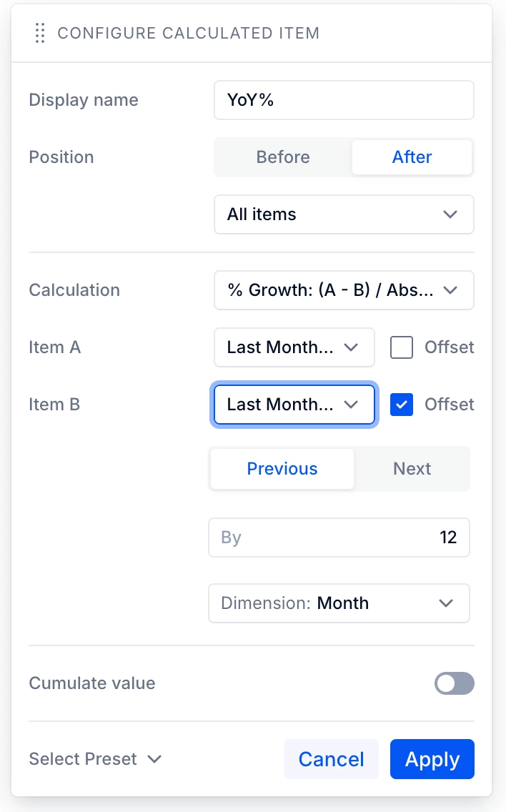Select the After position tab
Screen dimensions: 506x812
coord(412,157)
